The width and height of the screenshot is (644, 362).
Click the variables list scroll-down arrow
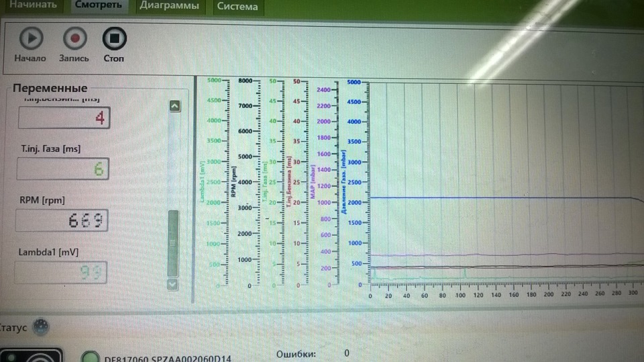coord(172,284)
